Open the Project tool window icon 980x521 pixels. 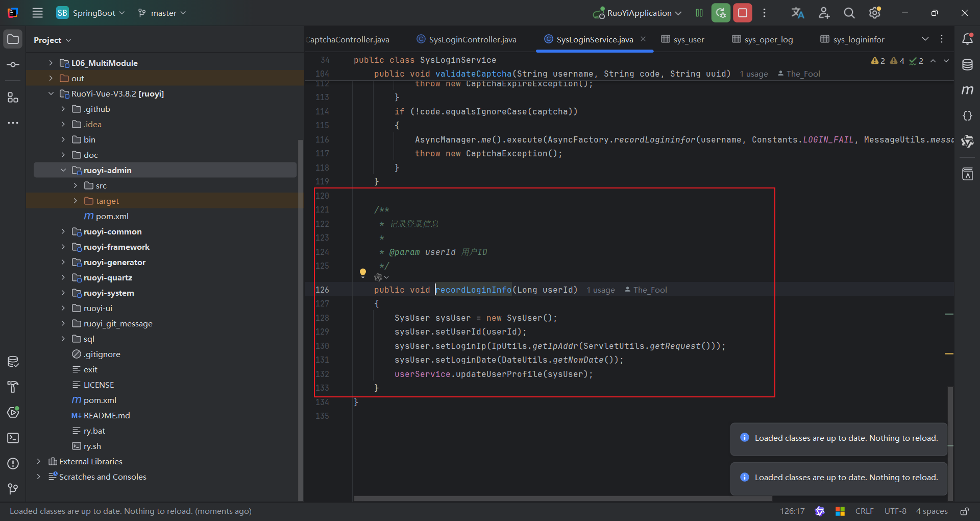(13, 39)
